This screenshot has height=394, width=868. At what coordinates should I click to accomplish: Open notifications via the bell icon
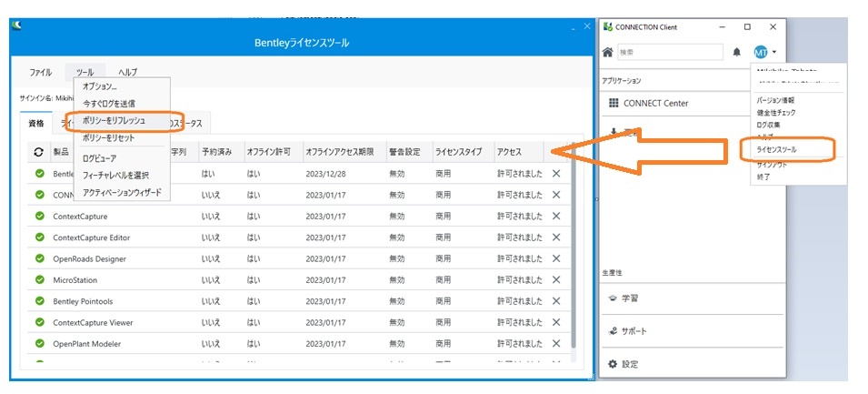(x=736, y=53)
